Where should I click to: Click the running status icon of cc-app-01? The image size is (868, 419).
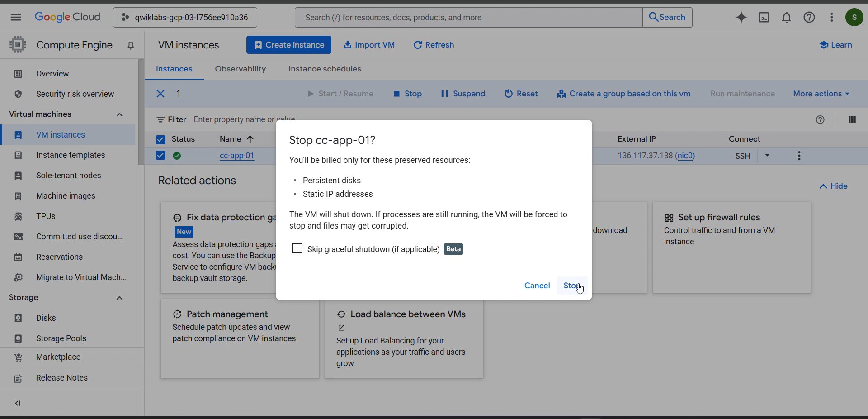[x=177, y=156]
